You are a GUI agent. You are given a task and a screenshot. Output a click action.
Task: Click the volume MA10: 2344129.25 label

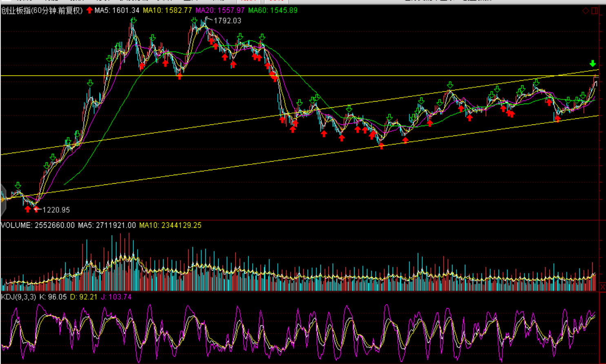point(170,225)
